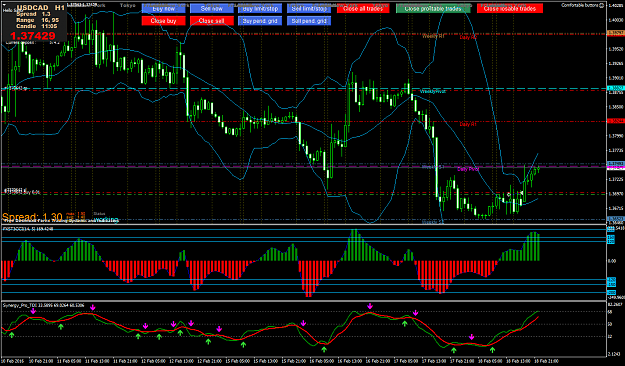
Task: Place a Buy pend. grid order
Action: point(260,21)
